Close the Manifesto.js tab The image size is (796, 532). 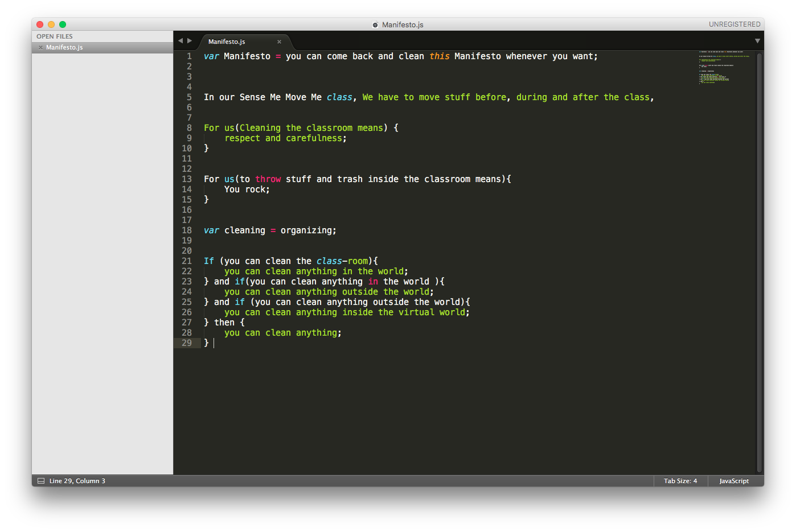[279, 42]
